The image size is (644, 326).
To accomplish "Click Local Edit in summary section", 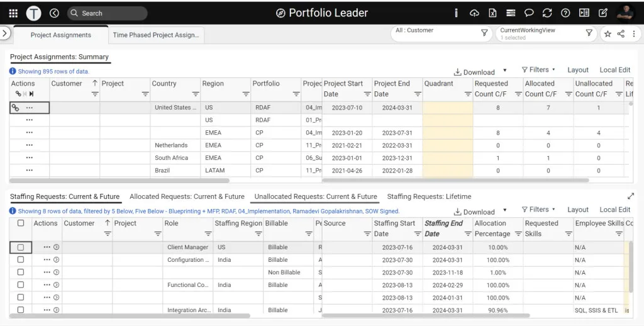I will pyautogui.click(x=615, y=70).
